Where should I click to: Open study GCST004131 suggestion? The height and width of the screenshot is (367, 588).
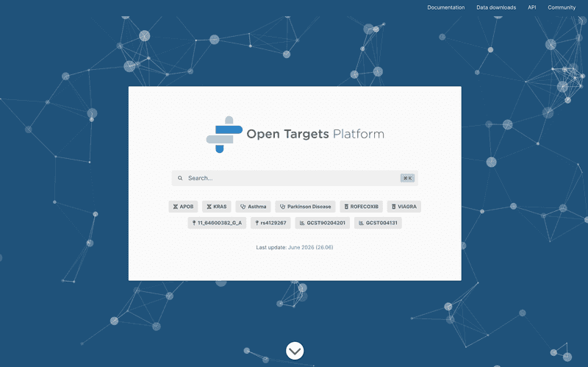tap(378, 223)
